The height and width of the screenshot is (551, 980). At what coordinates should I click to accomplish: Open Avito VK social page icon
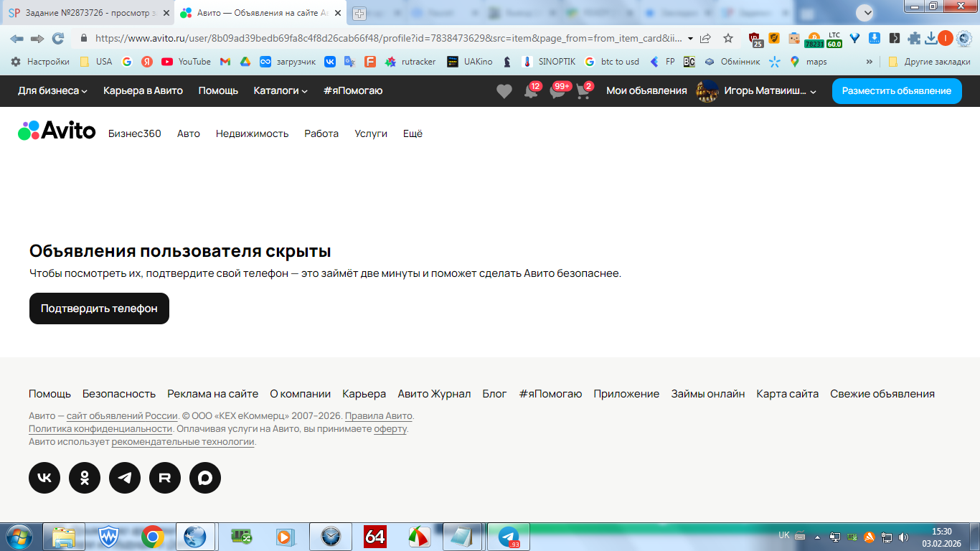[44, 478]
